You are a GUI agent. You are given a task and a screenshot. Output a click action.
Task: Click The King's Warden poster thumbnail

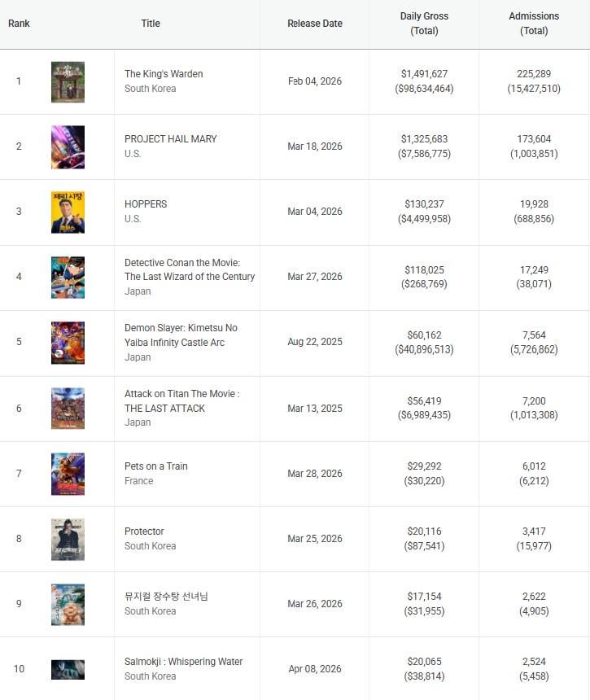point(68,81)
